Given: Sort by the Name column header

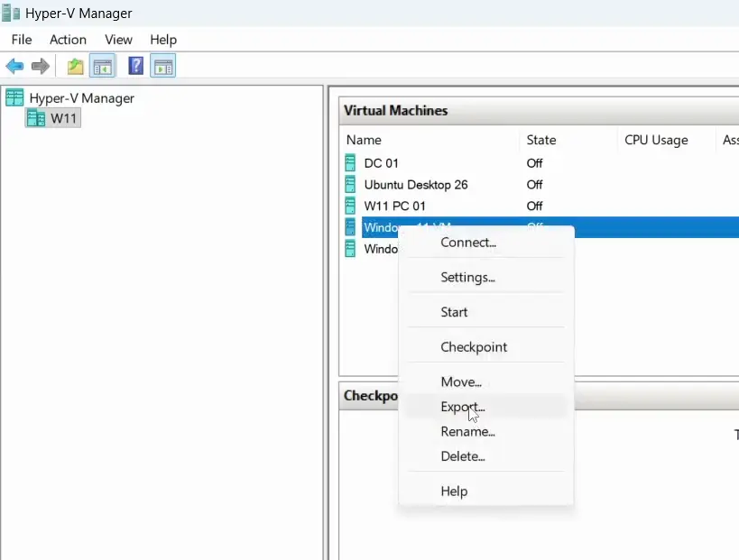Looking at the screenshot, I should coord(364,140).
